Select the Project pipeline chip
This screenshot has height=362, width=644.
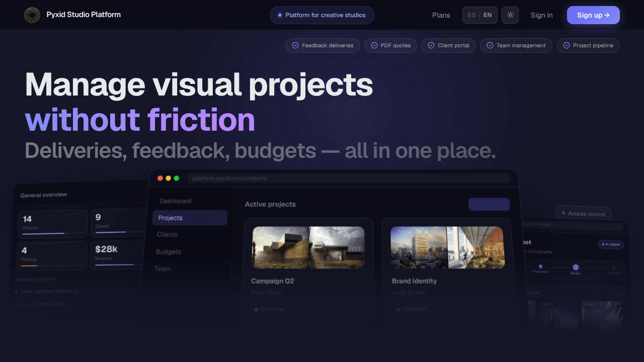(x=588, y=45)
